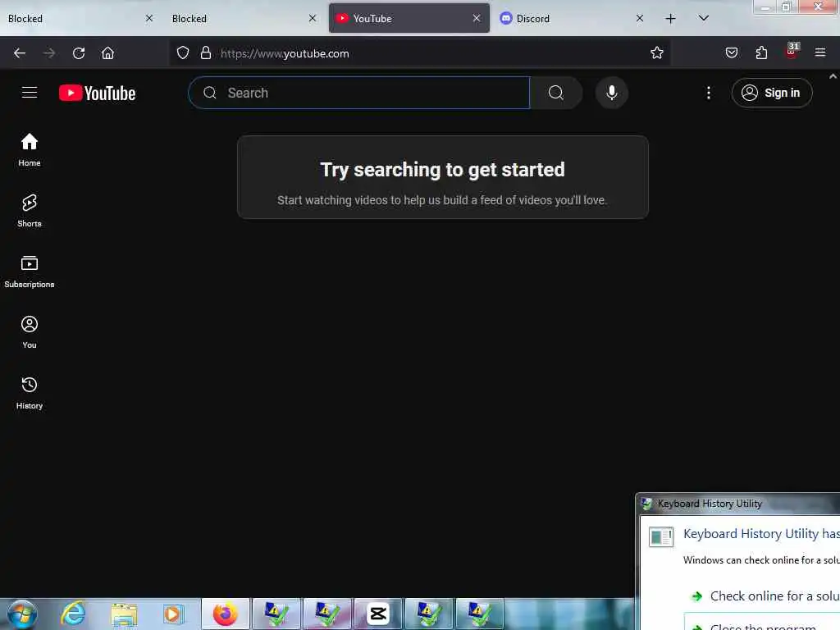Focus the YouTube Search input field

click(x=359, y=93)
